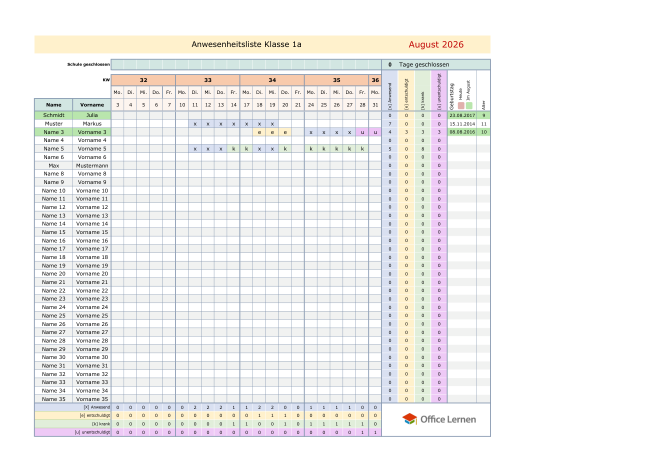Click the day 14 date header cell
Viewport: 650px width, 460px height.
click(233, 105)
